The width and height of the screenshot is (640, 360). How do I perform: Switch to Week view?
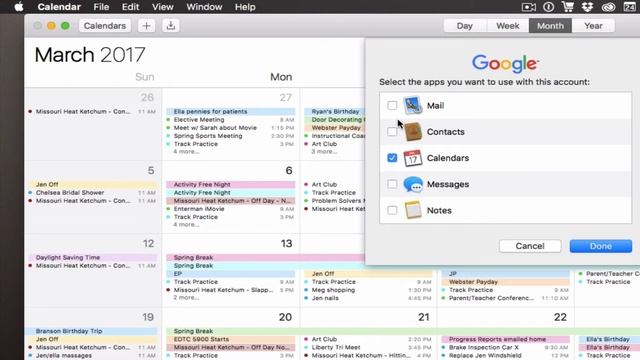tap(507, 26)
